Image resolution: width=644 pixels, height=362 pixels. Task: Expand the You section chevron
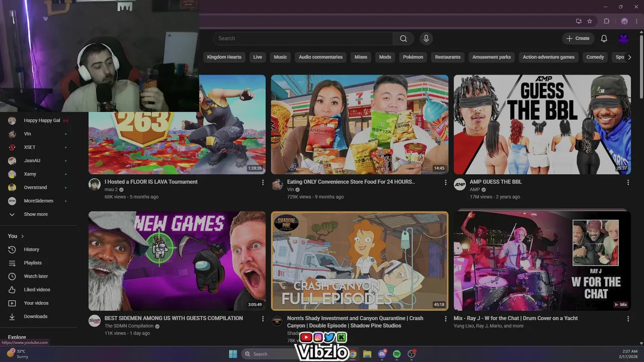click(22, 236)
